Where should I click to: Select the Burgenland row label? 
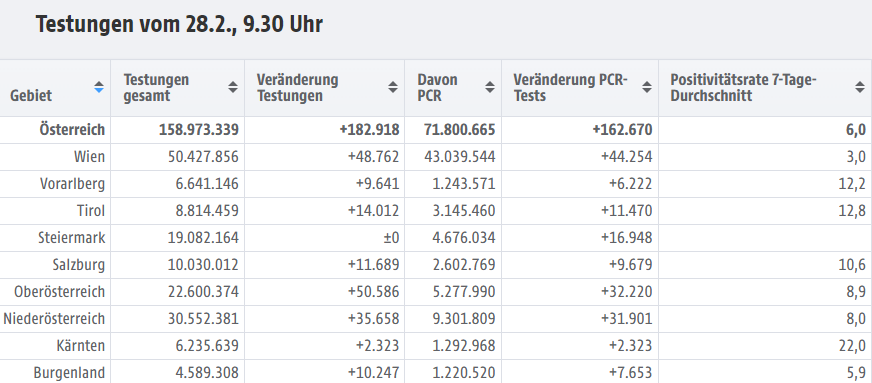(x=69, y=372)
